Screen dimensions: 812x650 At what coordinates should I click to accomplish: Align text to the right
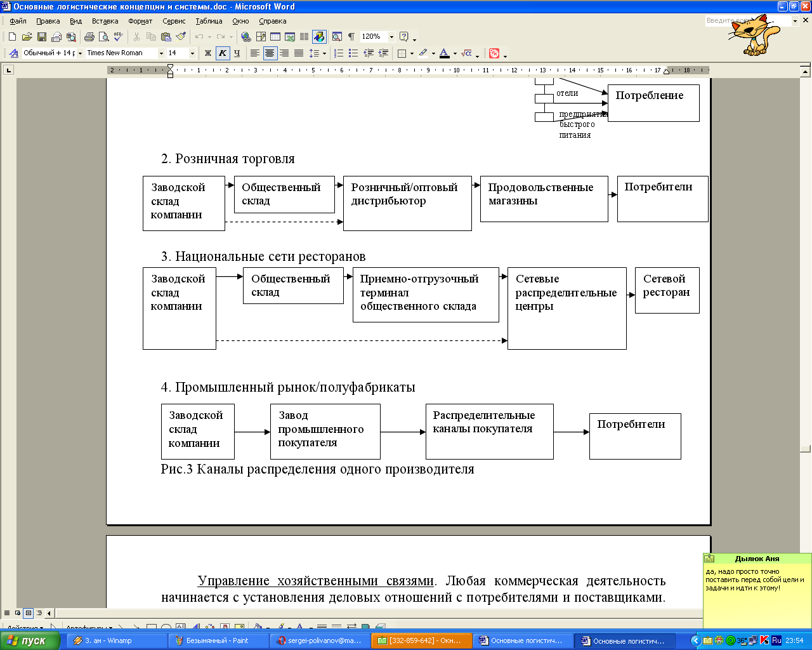284,53
